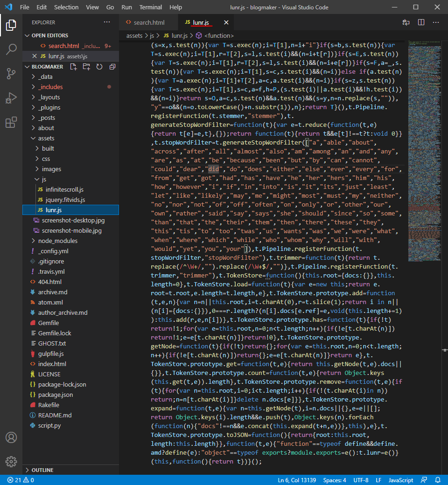Expand the _posts folder
Image resolution: width=448 pixels, height=485 pixels.
point(70,118)
